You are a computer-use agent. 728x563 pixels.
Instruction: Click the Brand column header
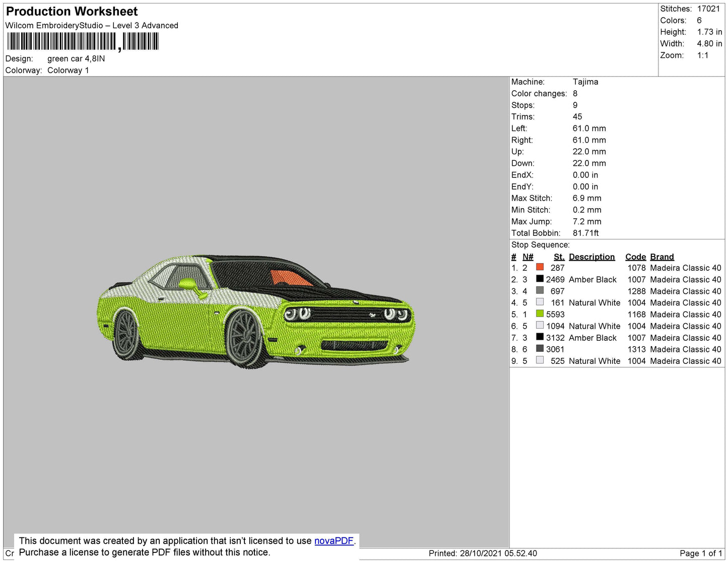pyautogui.click(x=662, y=257)
